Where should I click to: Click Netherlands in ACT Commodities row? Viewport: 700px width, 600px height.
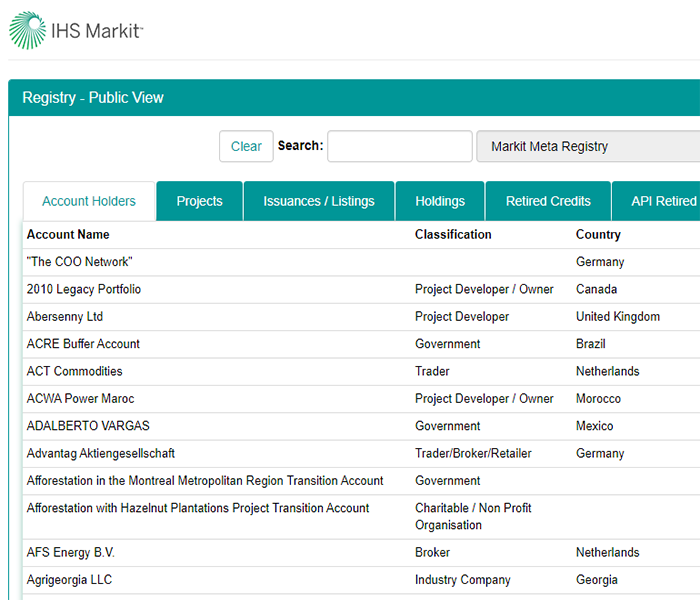(608, 371)
